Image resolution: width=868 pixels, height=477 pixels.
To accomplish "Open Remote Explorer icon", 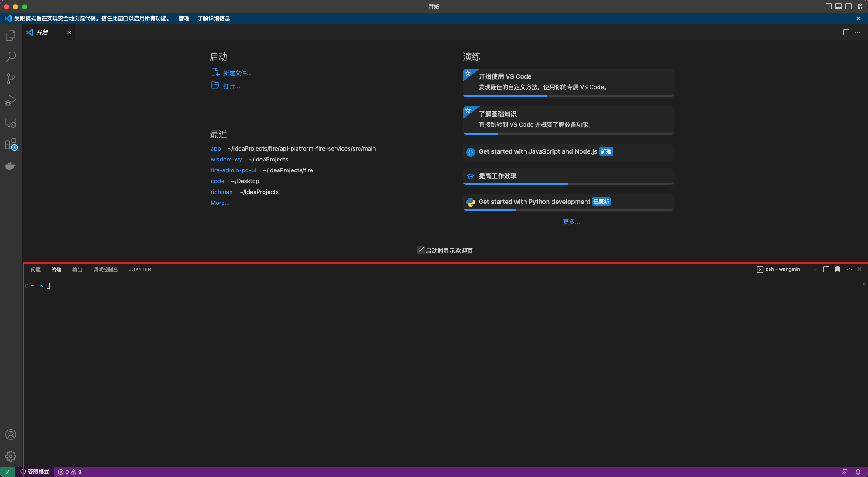I will 11,123.
